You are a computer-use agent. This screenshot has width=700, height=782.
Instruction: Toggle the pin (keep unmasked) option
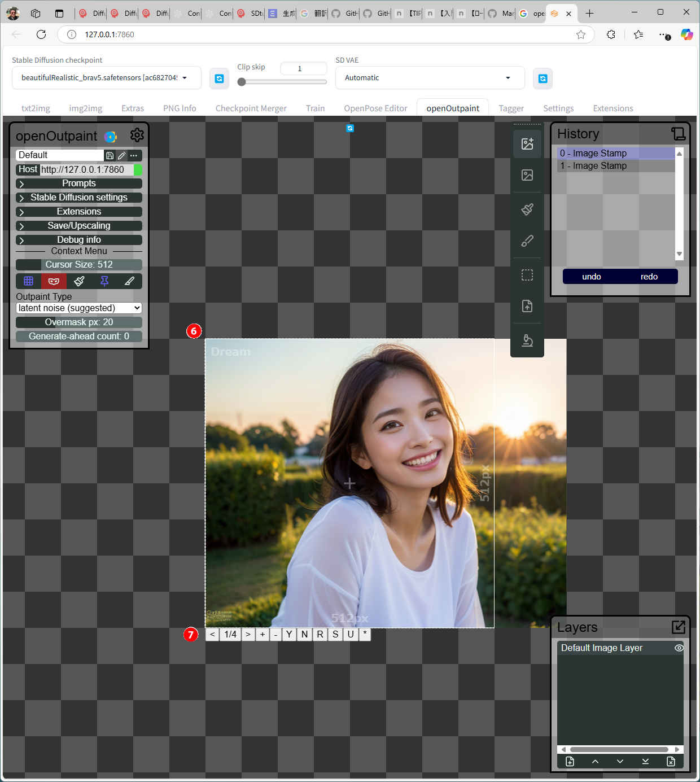104,281
